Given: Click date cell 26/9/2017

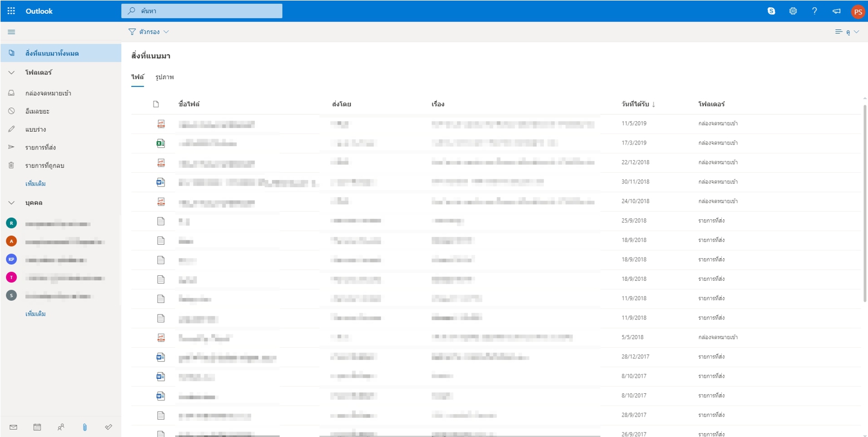Looking at the screenshot, I should [634, 434].
